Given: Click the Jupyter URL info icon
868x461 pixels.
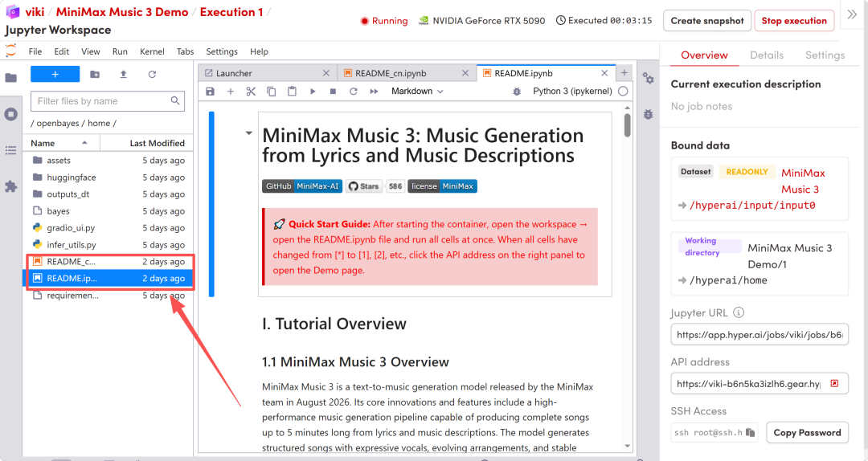Looking at the screenshot, I should (739, 312).
